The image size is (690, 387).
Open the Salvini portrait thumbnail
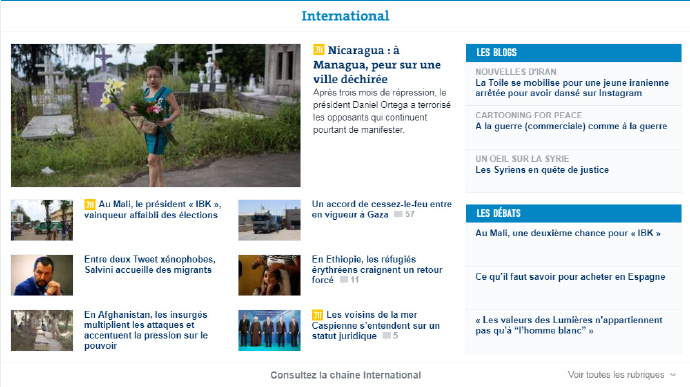coord(42,275)
